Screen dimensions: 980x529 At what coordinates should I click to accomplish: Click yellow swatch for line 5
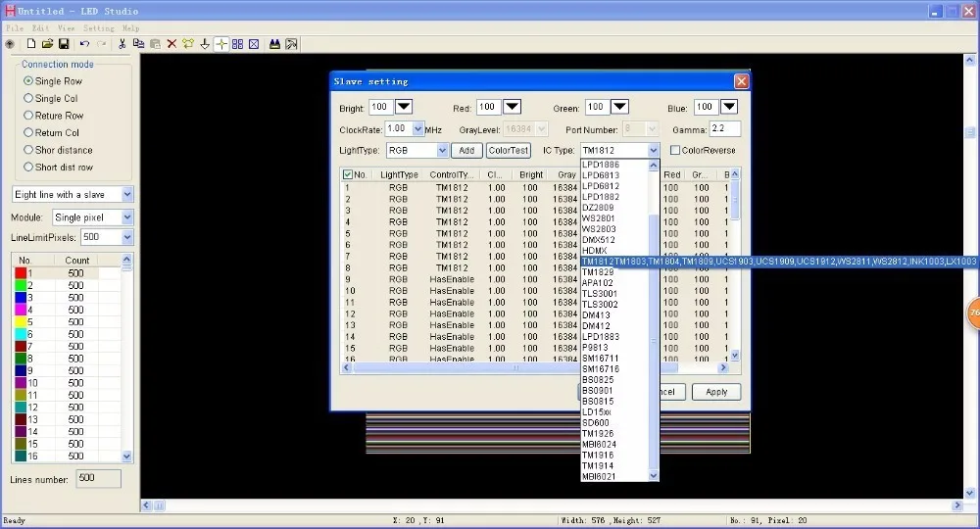click(21, 321)
